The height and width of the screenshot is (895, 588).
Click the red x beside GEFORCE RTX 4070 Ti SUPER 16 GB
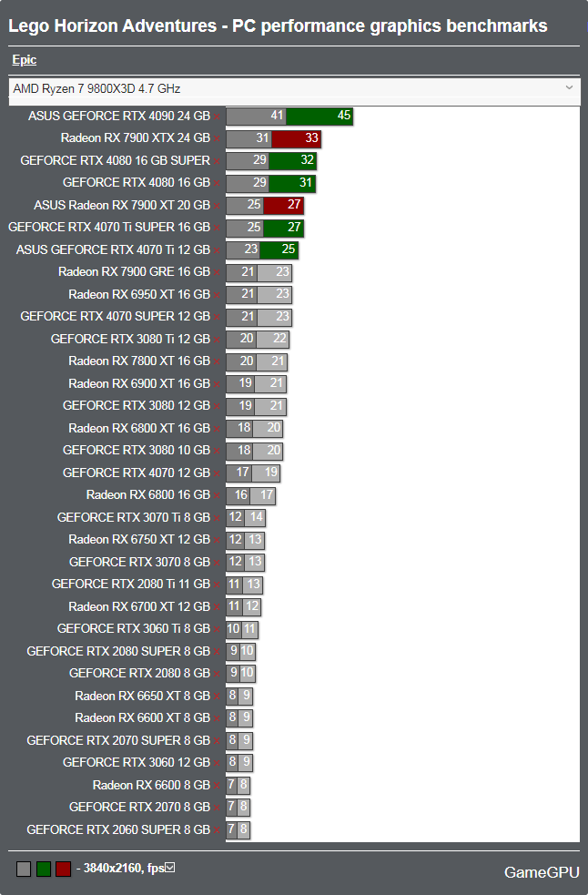pos(217,229)
